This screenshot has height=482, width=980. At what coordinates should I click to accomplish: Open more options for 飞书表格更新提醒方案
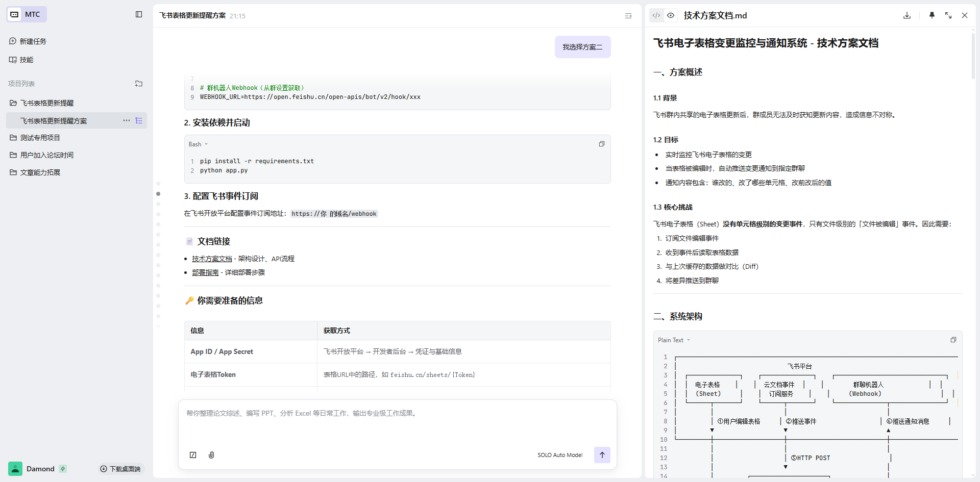coord(126,120)
